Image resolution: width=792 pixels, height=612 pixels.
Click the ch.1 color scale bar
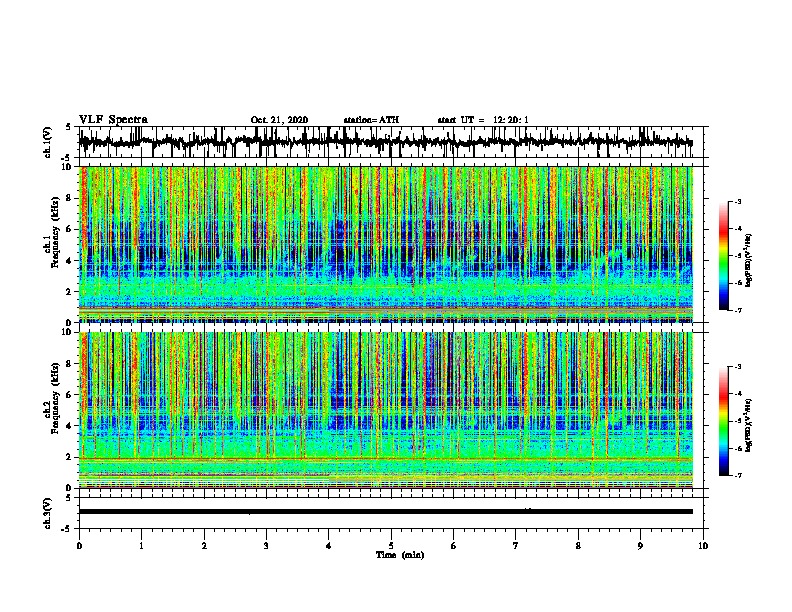click(x=724, y=256)
